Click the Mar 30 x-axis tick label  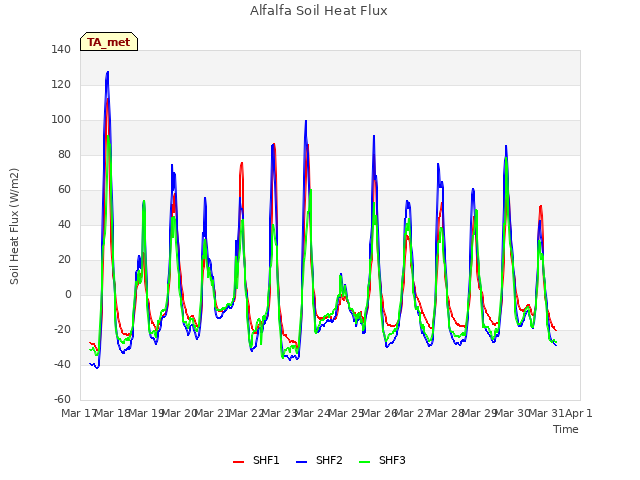(x=512, y=413)
